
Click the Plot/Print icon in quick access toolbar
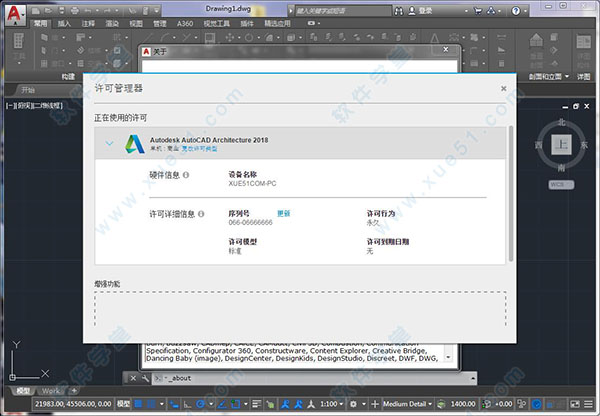pyautogui.click(x=75, y=11)
